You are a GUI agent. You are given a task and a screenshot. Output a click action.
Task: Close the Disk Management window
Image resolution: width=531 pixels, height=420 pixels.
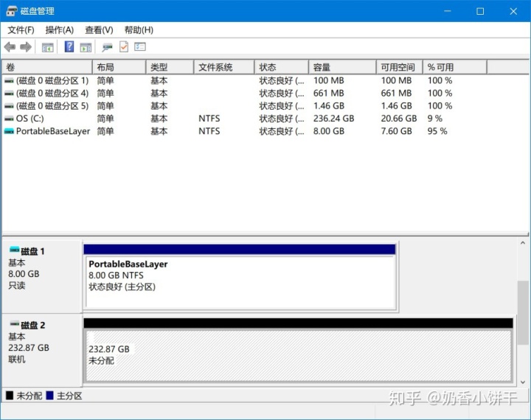tap(513, 11)
